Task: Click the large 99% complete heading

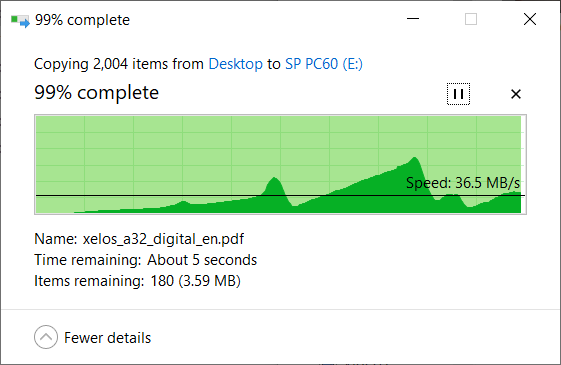Action: 97,93
